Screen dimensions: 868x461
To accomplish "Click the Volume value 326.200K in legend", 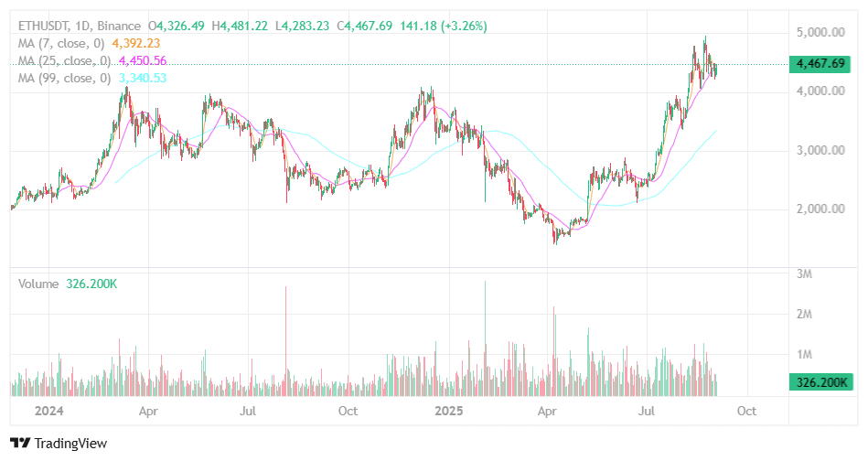I will (91, 284).
